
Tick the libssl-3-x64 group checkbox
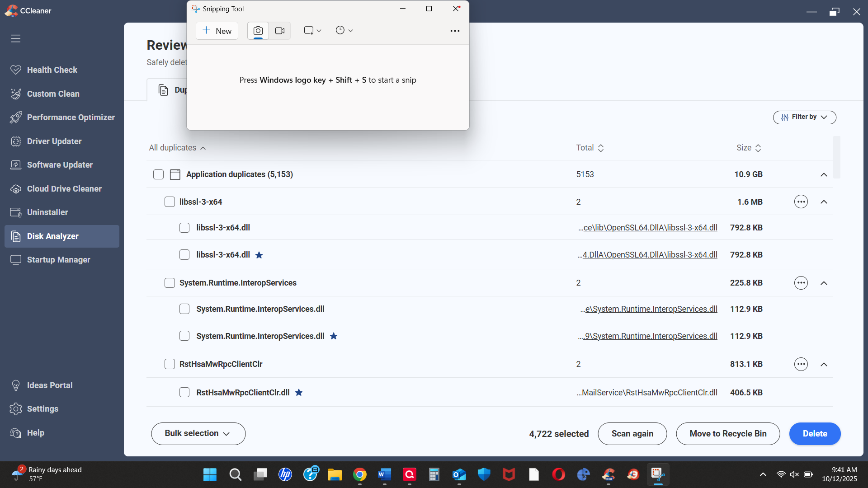pyautogui.click(x=170, y=202)
